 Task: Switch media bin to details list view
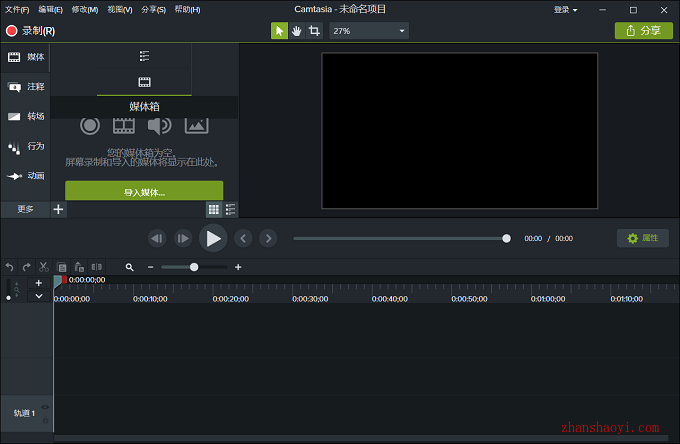coord(230,209)
